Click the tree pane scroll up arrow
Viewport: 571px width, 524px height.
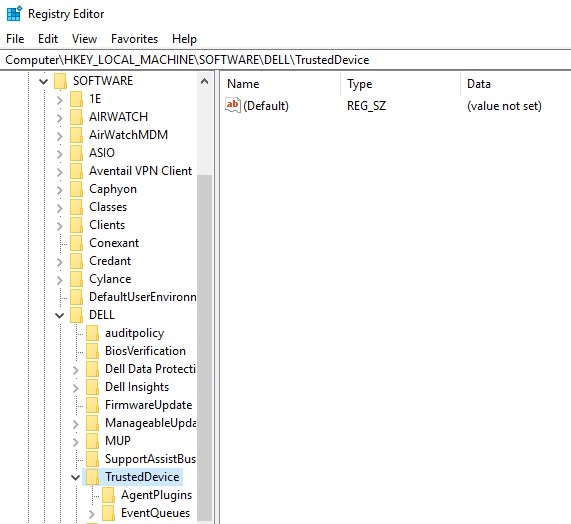click(x=205, y=81)
